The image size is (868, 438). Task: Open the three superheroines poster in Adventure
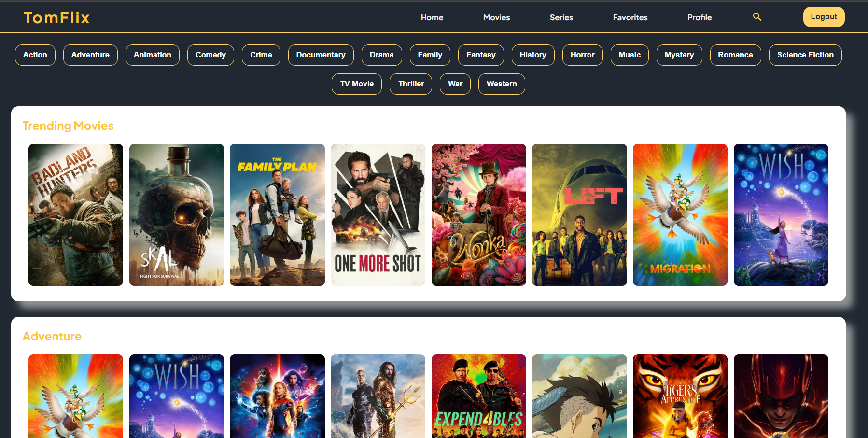pos(277,396)
